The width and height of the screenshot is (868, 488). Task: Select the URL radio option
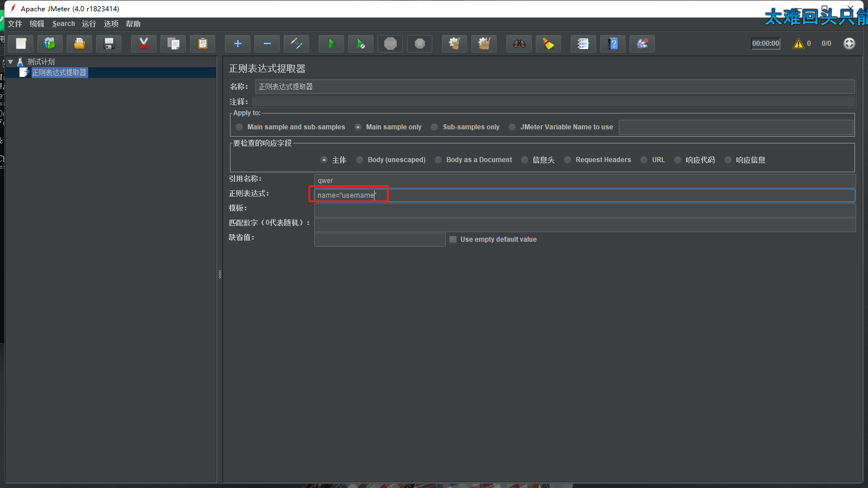coord(644,160)
